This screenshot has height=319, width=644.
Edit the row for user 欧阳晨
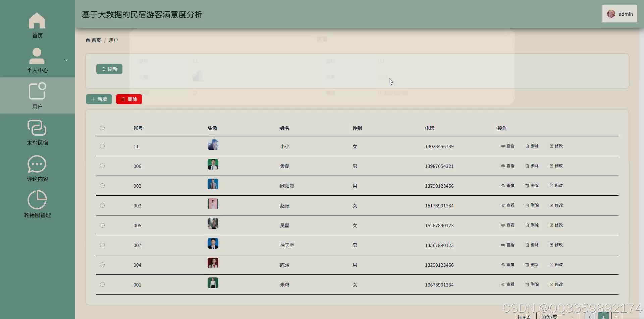556,186
